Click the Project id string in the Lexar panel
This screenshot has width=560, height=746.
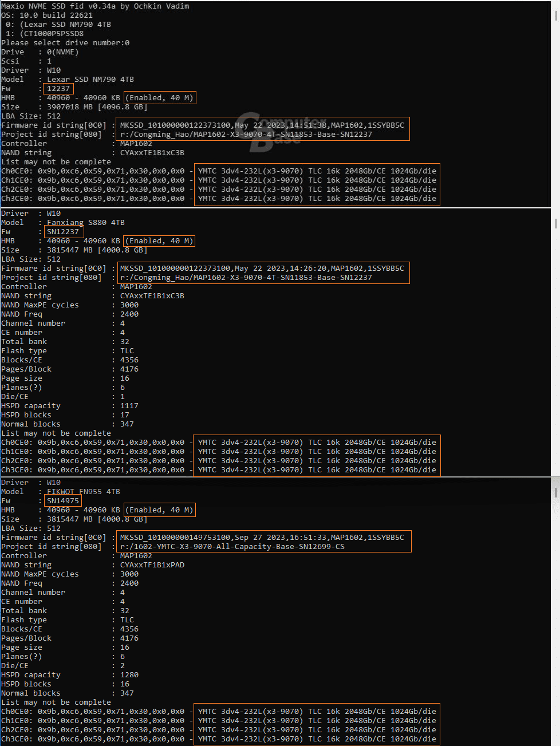coord(246,135)
